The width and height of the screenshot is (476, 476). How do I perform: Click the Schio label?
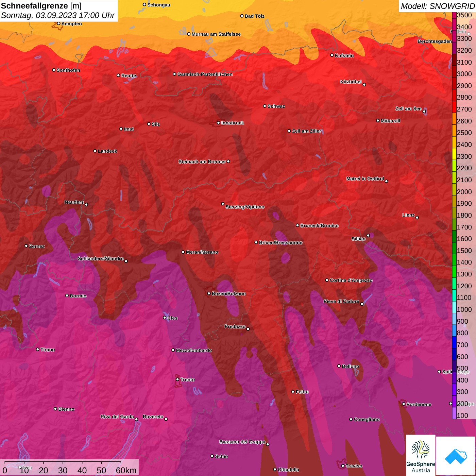pyautogui.click(x=221, y=456)
